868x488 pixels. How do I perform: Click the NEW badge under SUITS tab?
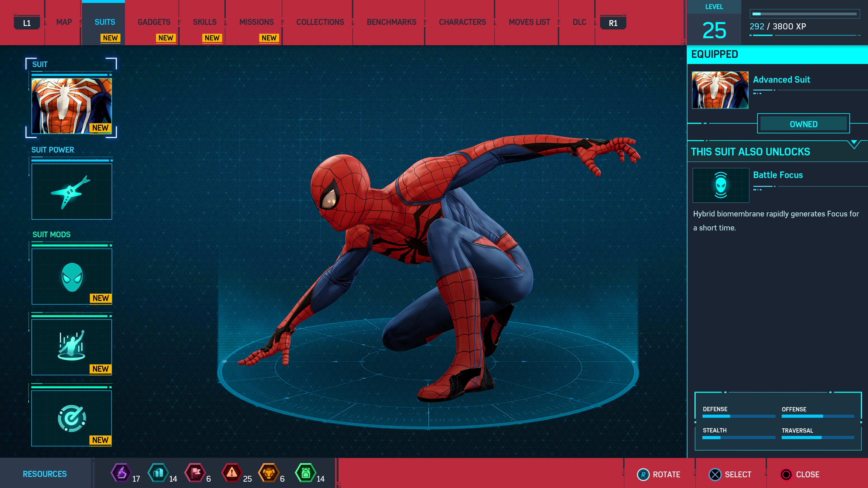tap(110, 38)
